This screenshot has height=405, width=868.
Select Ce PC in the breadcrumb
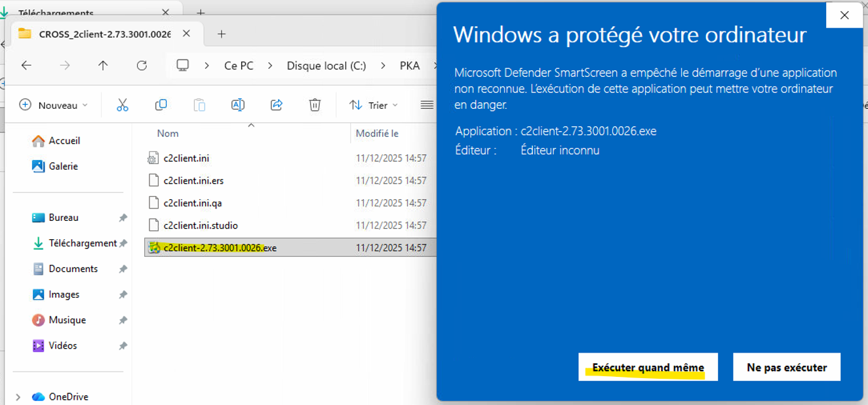(x=239, y=66)
